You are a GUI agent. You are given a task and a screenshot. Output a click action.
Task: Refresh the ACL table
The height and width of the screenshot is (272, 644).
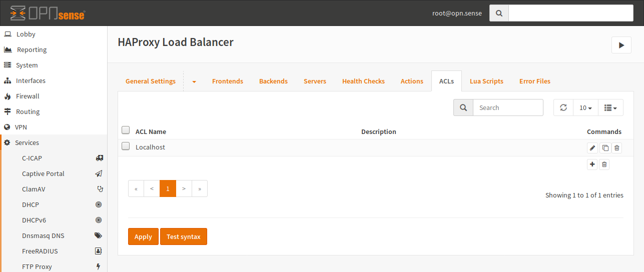[563, 107]
